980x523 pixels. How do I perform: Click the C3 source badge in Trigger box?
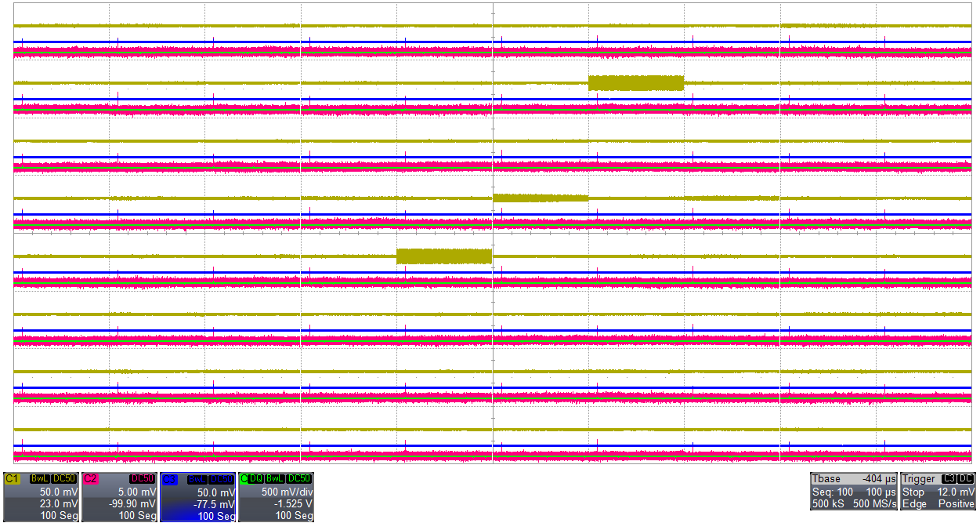[x=949, y=478]
